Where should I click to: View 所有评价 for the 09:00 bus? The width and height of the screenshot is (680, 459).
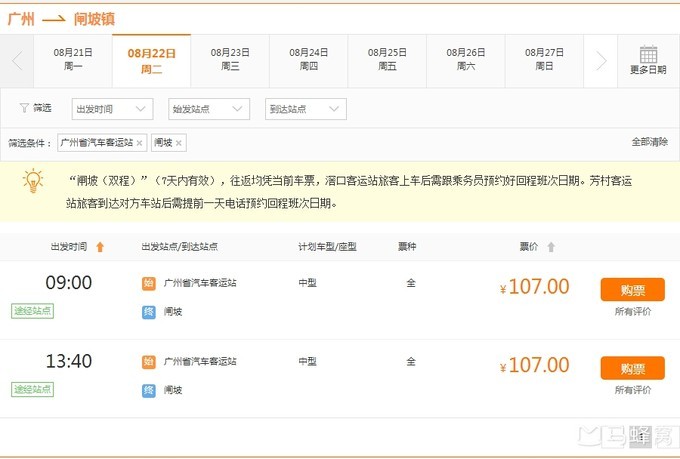[633, 311]
